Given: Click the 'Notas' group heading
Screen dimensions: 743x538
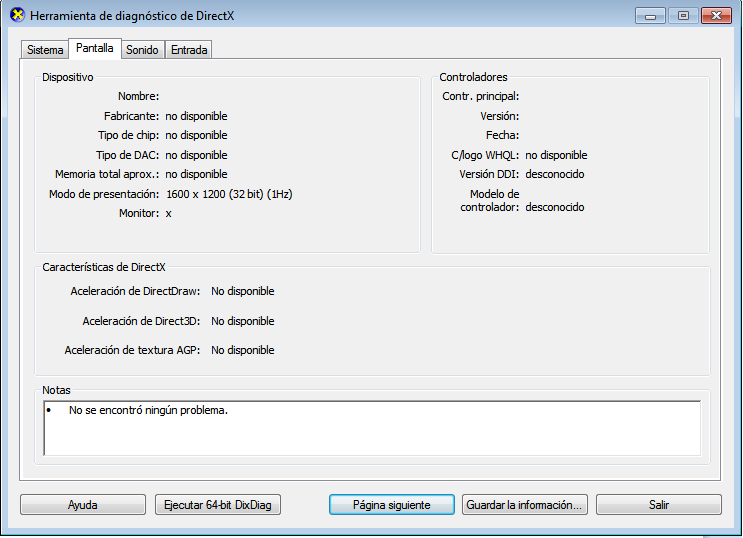Looking at the screenshot, I should [x=56, y=390].
